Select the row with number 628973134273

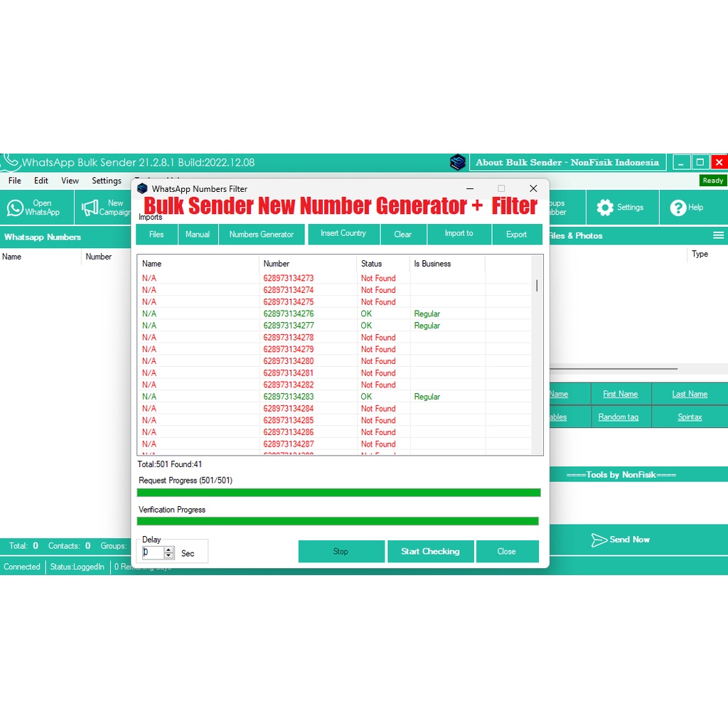(x=336, y=278)
